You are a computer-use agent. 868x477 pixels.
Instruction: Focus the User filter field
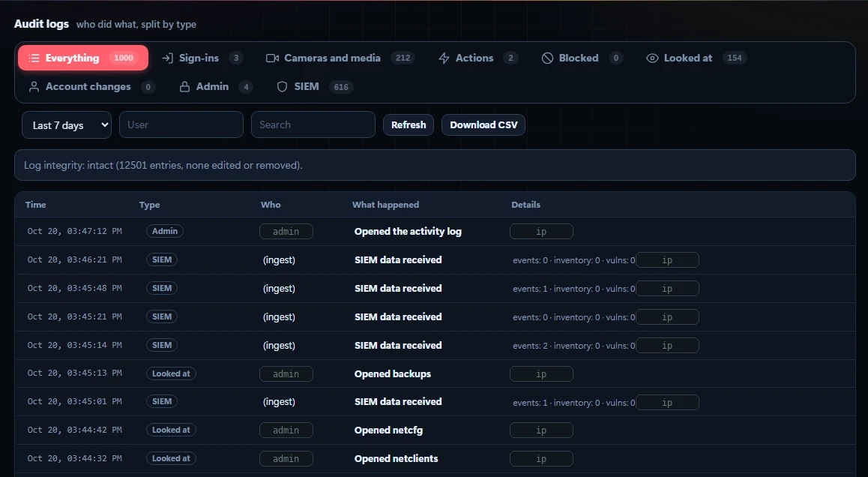point(181,124)
